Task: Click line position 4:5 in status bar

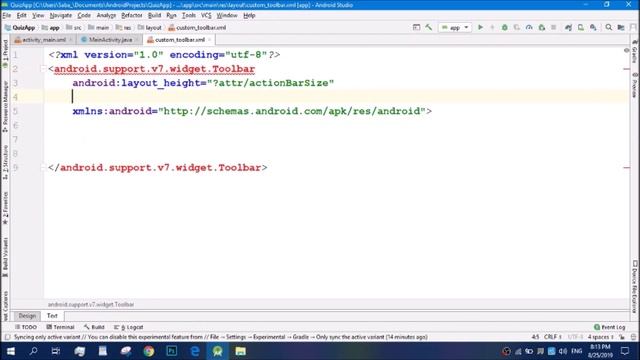Action: (x=535, y=337)
